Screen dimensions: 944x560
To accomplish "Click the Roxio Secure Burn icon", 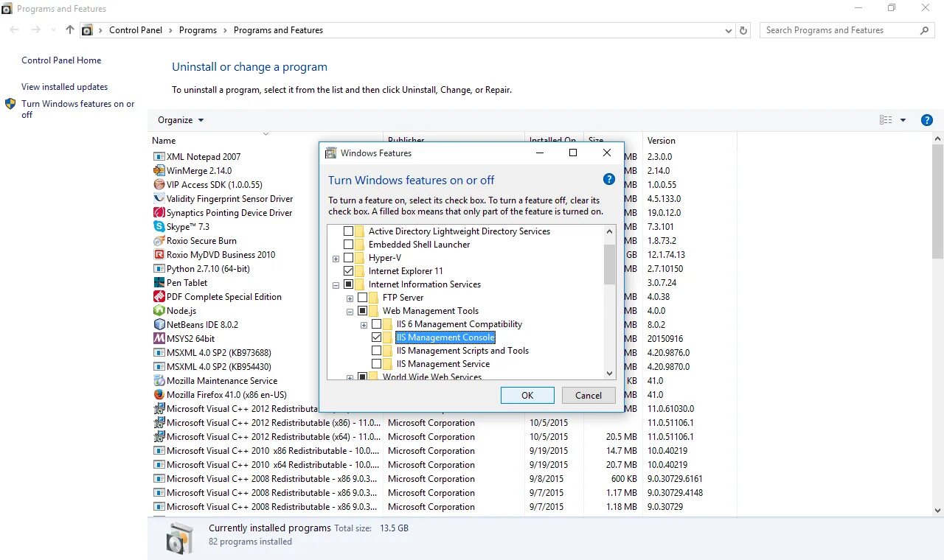I will coord(159,241).
